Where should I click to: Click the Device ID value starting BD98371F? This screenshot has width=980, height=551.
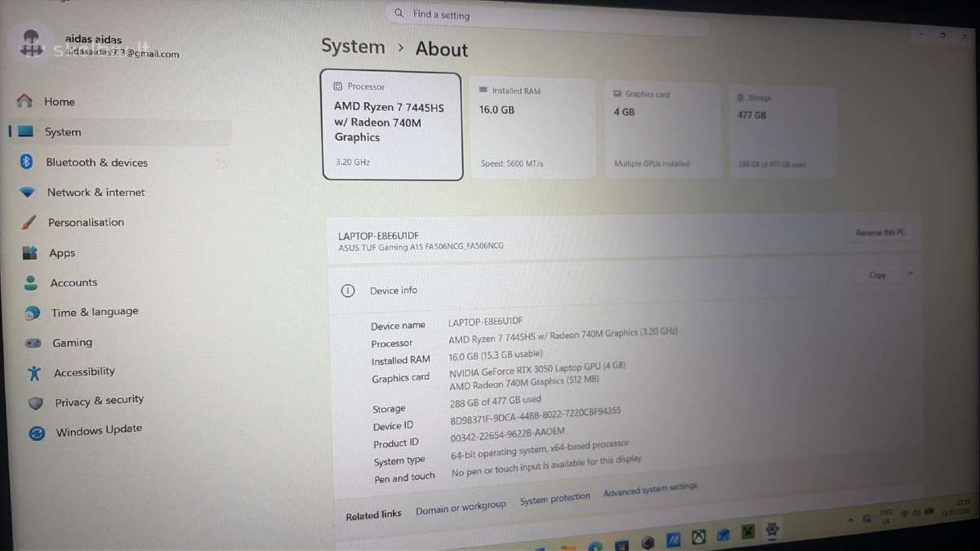coord(536,416)
